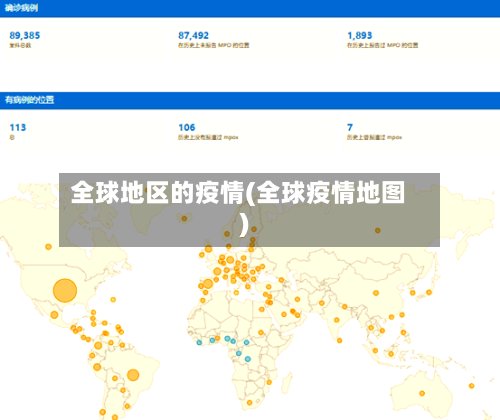Click the 106 locations figure

click(187, 127)
